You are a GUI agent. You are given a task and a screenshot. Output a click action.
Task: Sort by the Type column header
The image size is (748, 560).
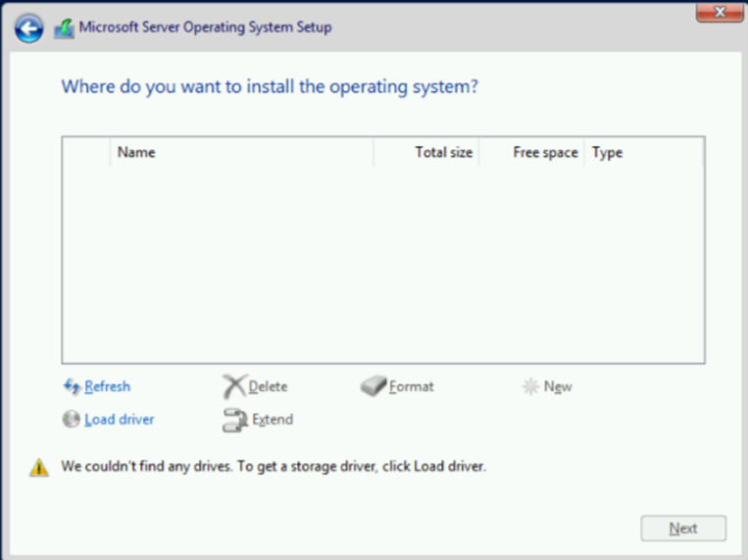click(643, 152)
